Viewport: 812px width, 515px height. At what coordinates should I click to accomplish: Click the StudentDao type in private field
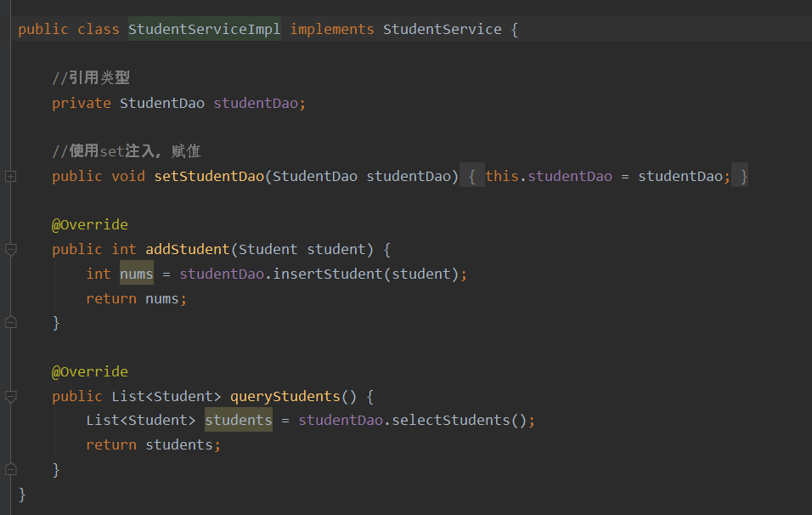point(162,103)
